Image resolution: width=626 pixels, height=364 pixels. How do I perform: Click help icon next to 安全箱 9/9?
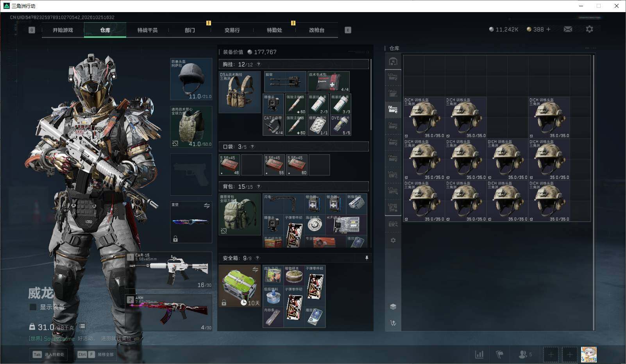[257, 258]
